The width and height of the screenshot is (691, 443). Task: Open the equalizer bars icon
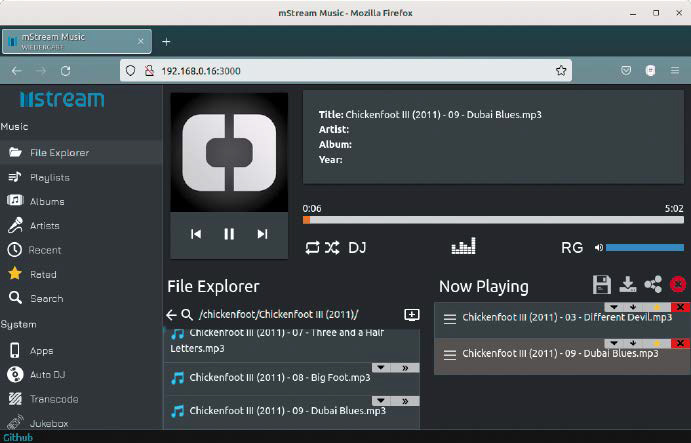click(x=465, y=247)
